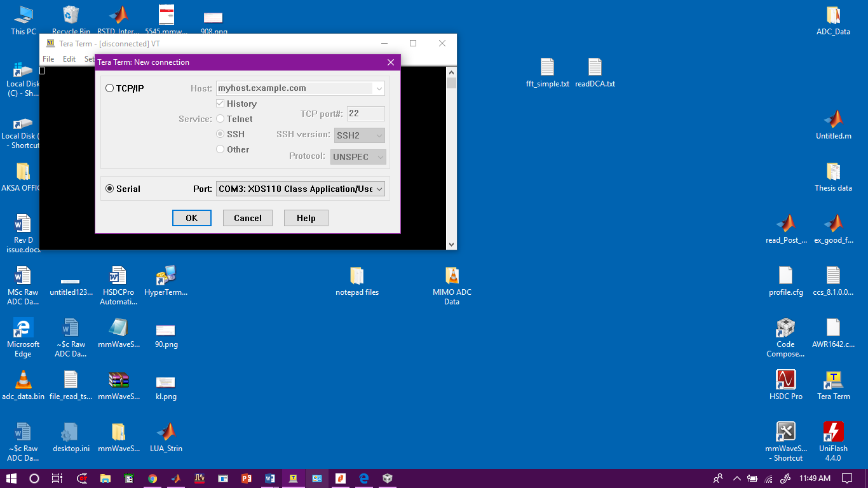This screenshot has width=868, height=488.
Task: Select the UniFlash 4.4.0 shortcut
Action: [833, 442]
